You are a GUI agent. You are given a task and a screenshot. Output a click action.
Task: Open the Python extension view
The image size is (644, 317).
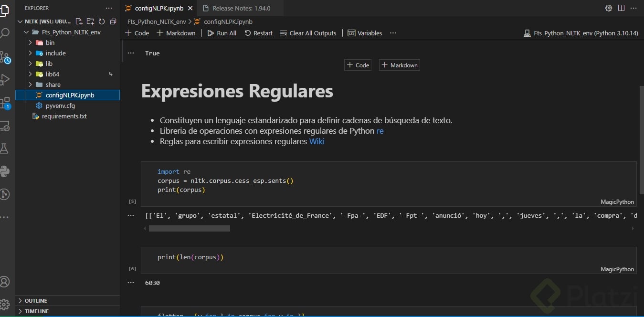[x=5, y=171]
